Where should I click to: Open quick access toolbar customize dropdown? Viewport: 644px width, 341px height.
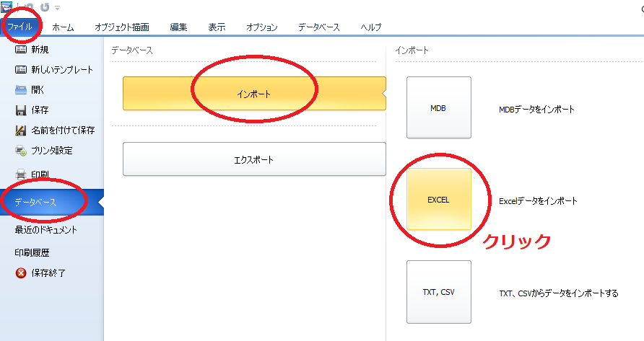coord(58,7)
